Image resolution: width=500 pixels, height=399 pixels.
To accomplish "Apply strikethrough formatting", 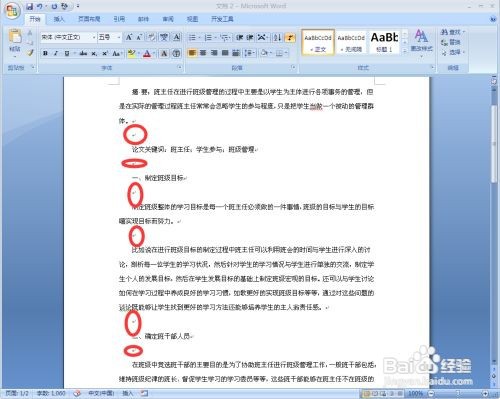I will tap(83, 53).
